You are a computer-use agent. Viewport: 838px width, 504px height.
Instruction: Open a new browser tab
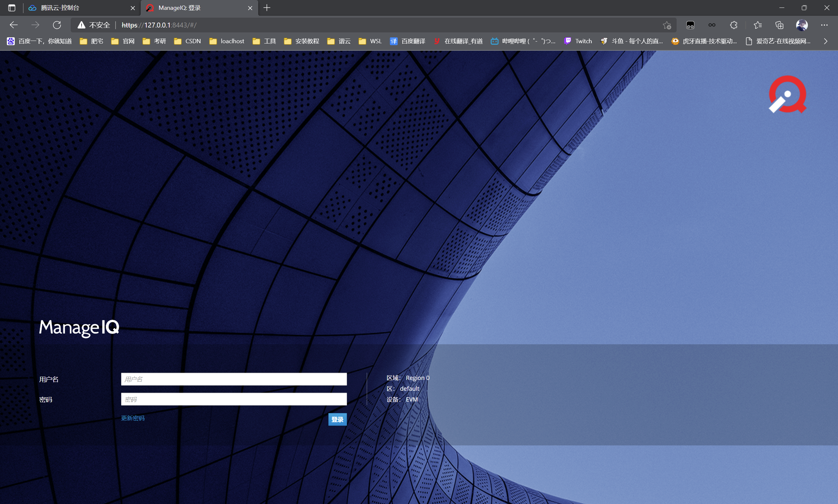tap(267, 8)
